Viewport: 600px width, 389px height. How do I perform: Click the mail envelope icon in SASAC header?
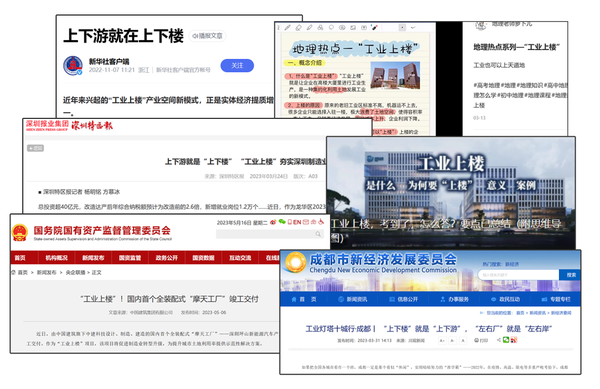305,222
